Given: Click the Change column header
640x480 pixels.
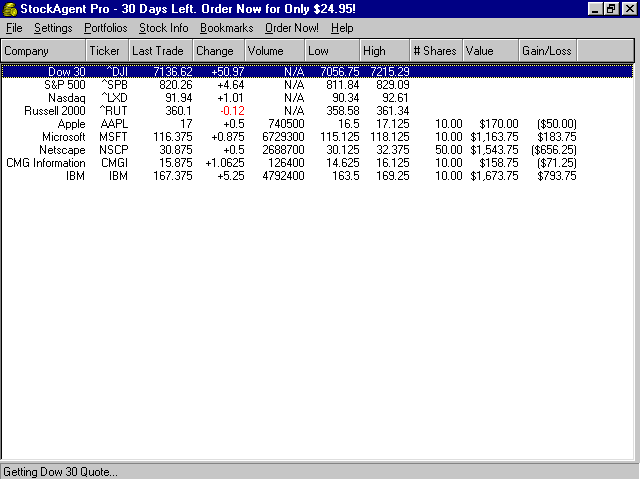Looking at the screenshot, I should point(217,50).
